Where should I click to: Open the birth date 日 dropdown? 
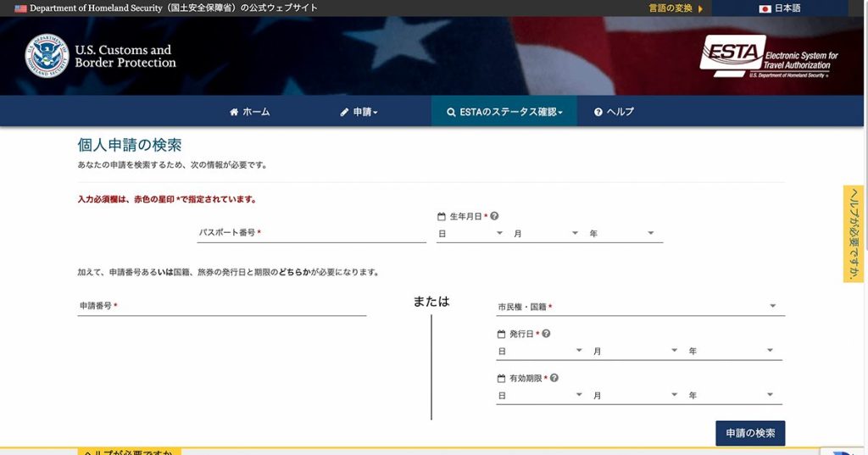pos(470,233)
